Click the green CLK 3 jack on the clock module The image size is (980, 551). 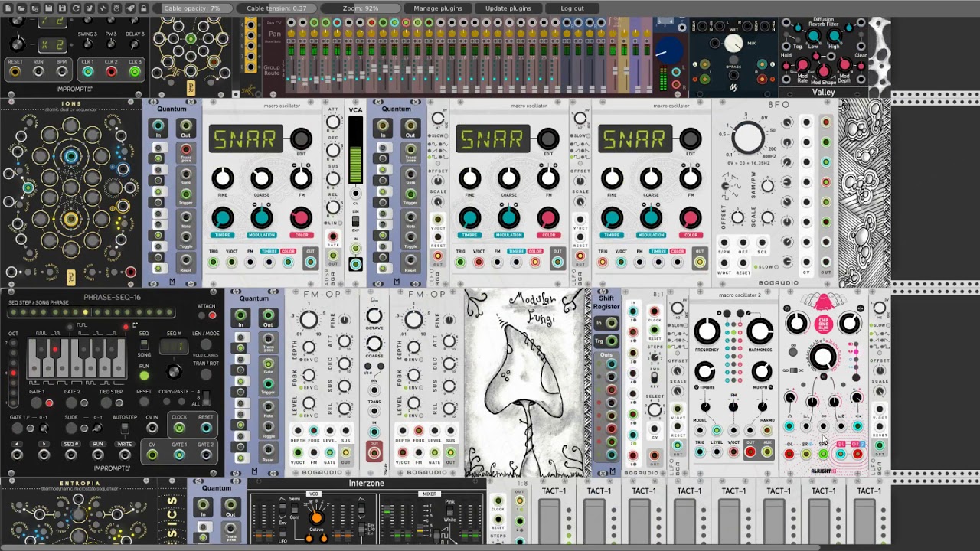135,72
